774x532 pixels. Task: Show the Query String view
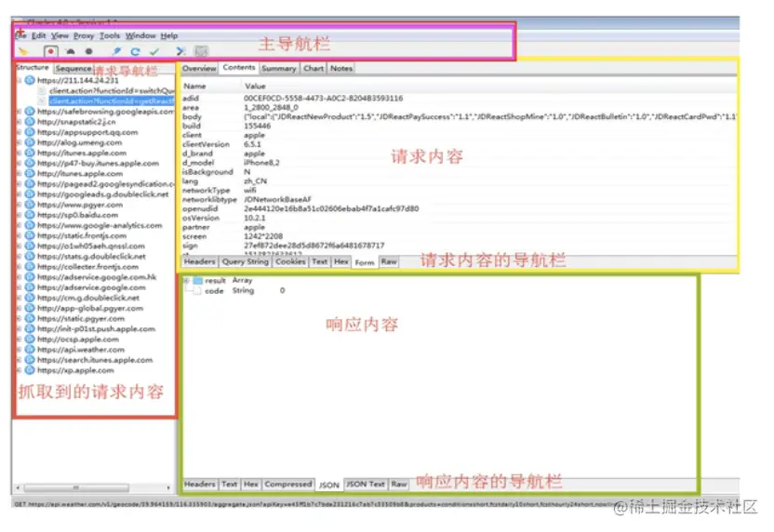245,261
